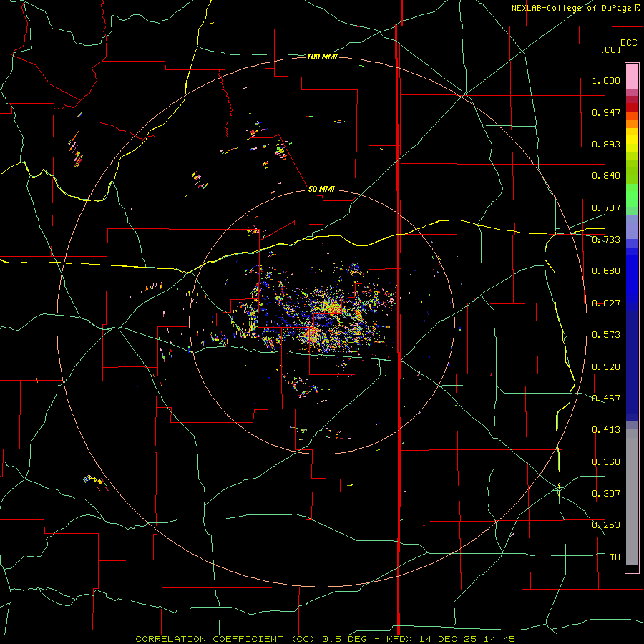Viewport: 644px width, 644px height.
Task: Click the 50 NMI range ring label
Action: click(x=321, y=189)
